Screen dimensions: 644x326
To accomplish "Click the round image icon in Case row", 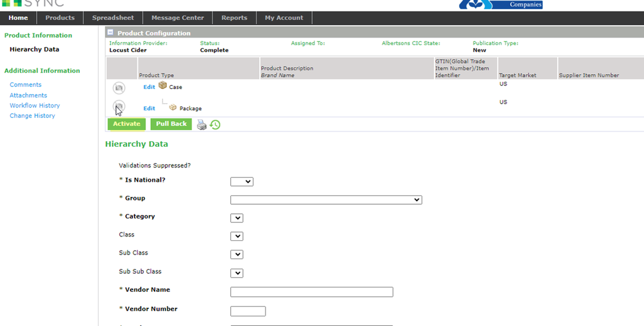I will coord(119,88).
